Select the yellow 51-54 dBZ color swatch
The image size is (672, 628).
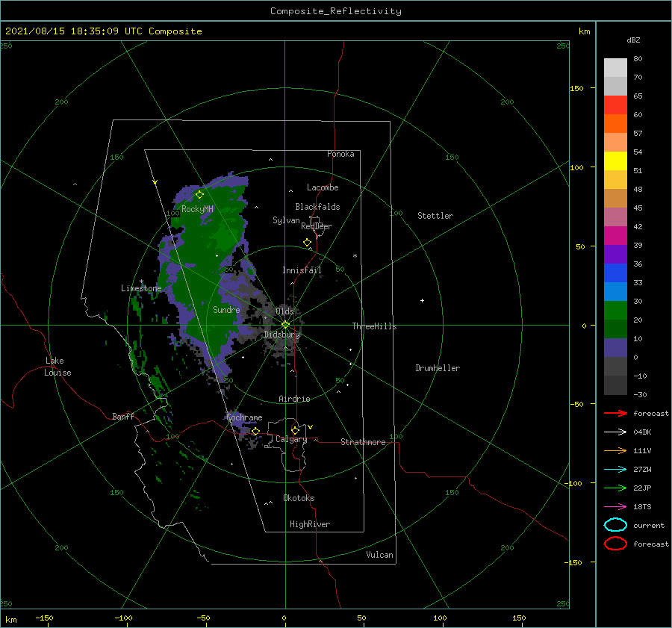point(615,161)
